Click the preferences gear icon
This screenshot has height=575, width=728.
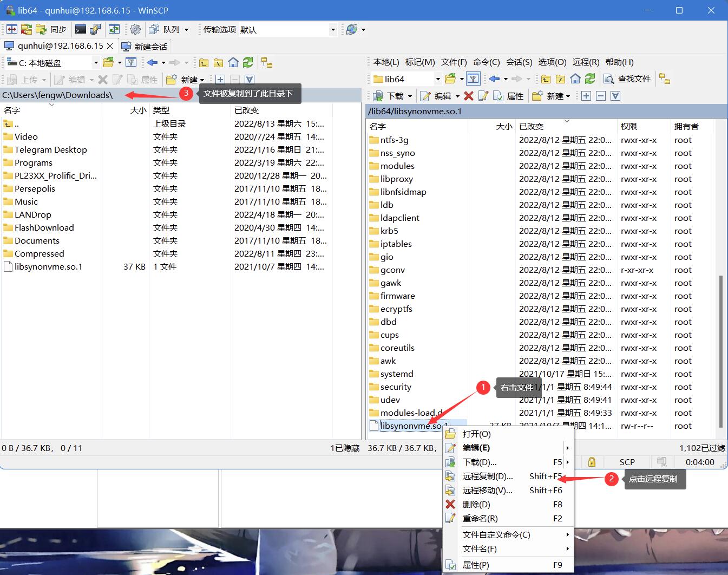[x=135, y=29]
